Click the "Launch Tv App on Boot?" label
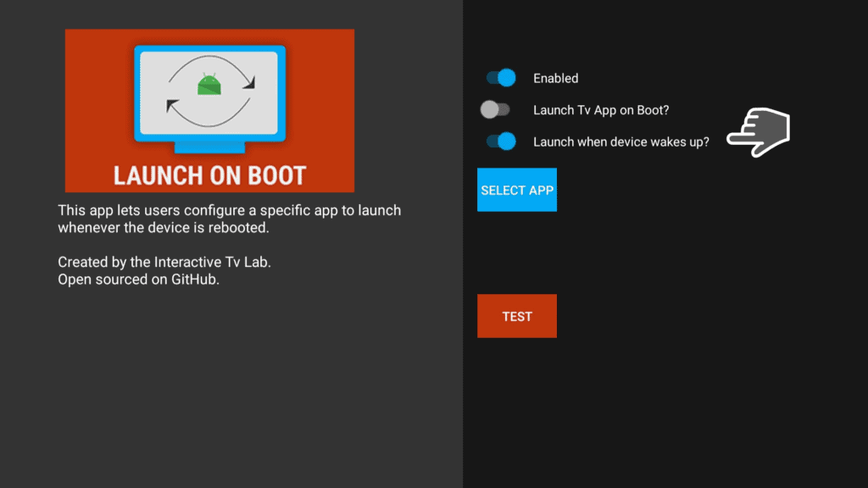Screen dimensions: 868x488 (601, 110)
